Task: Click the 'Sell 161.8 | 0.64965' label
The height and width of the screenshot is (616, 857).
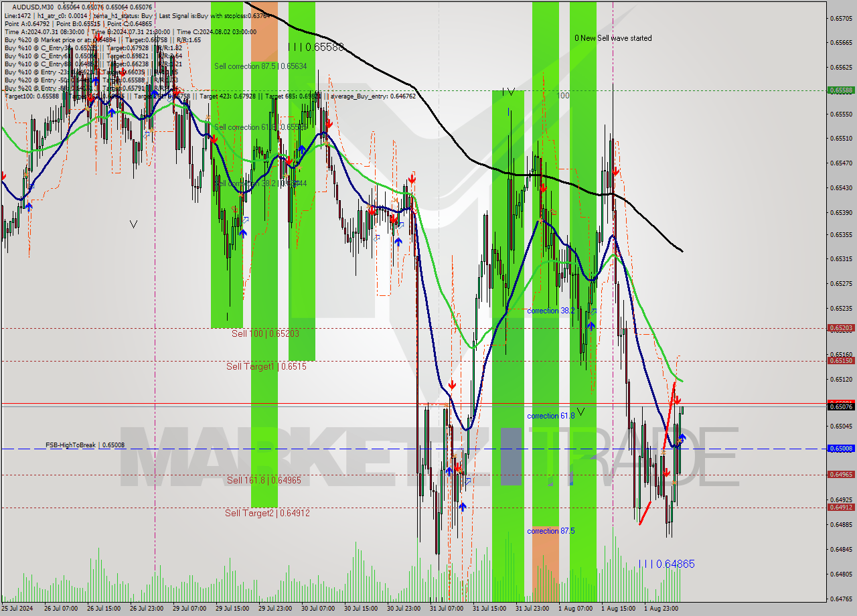Action: [x=264, y=480]
